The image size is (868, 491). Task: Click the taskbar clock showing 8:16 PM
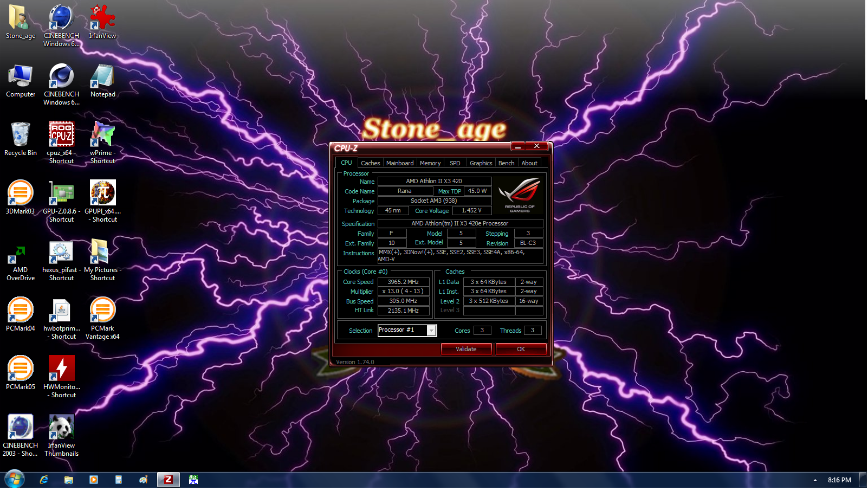point(839,480)
